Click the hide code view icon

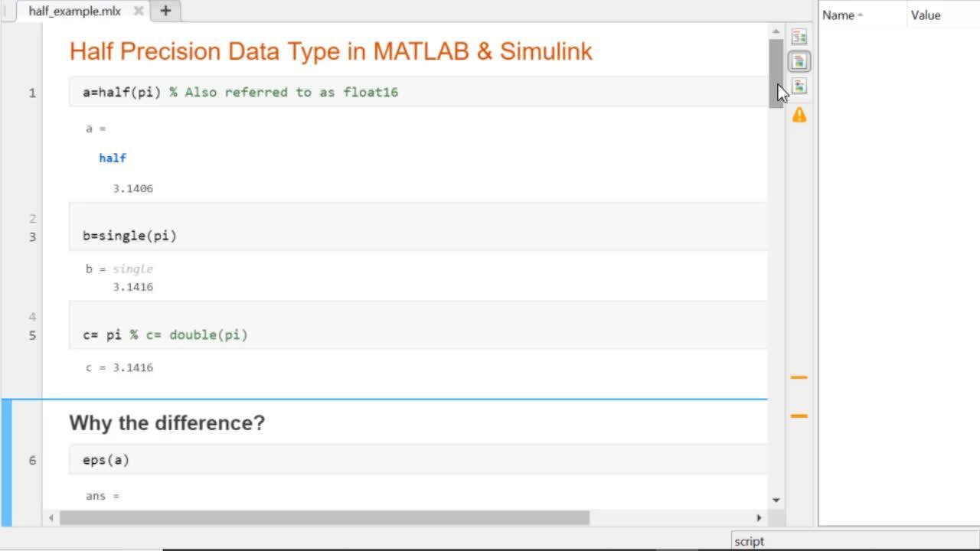coord(799,86)
